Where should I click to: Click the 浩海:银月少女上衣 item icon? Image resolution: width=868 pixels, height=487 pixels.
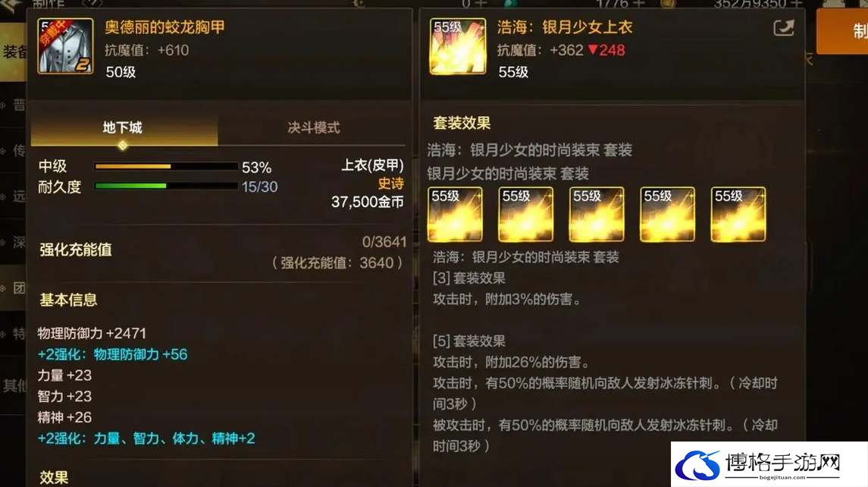coord(458,46)
